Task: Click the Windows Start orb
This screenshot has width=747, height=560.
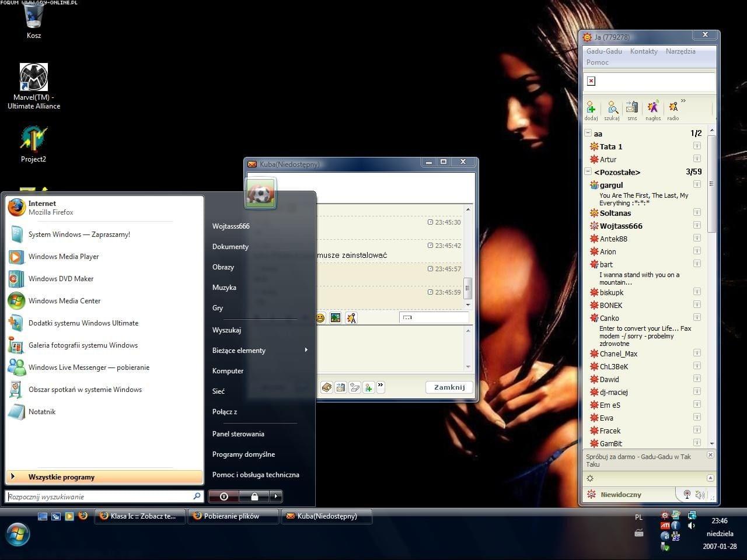Action: pos(18,534)
